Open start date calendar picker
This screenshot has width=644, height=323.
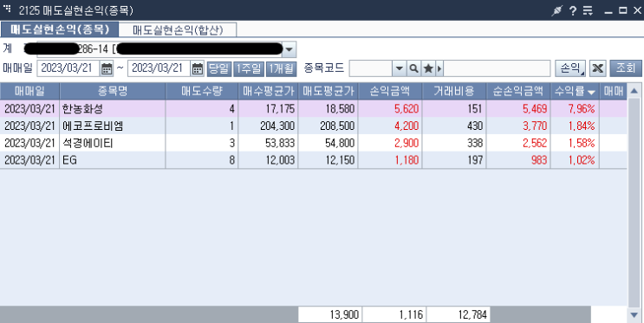point(107,68)
